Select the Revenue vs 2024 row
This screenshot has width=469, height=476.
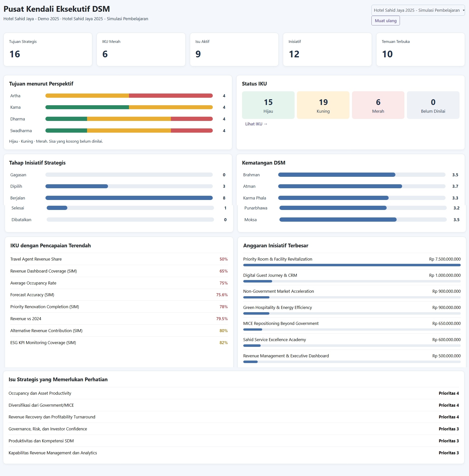tap(119, 319)
